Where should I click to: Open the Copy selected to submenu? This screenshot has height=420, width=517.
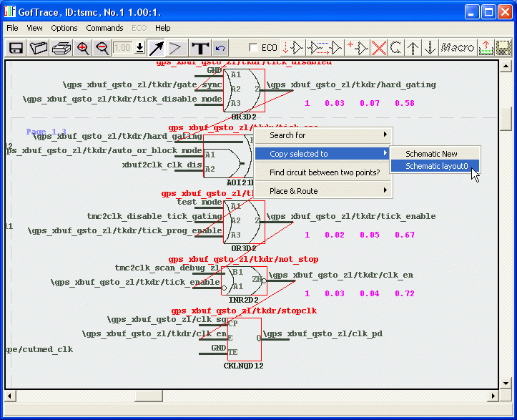pyautogui.click(x=328, y=154)
